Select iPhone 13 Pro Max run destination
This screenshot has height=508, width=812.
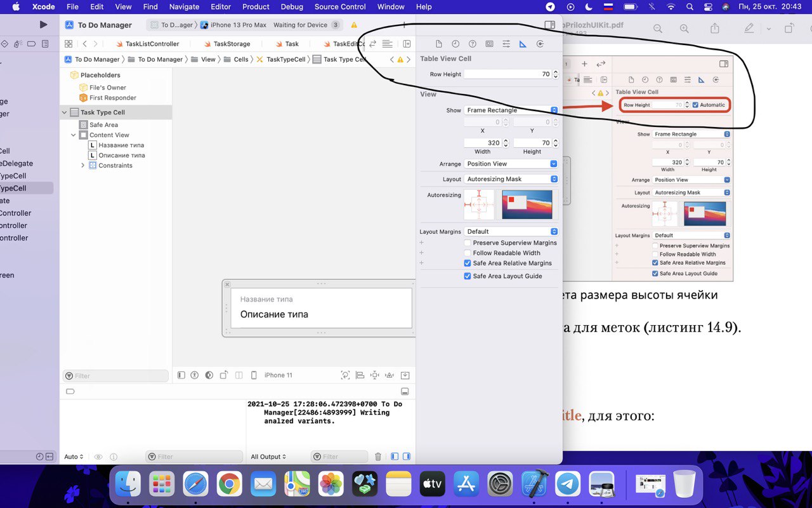coord(233,25)
